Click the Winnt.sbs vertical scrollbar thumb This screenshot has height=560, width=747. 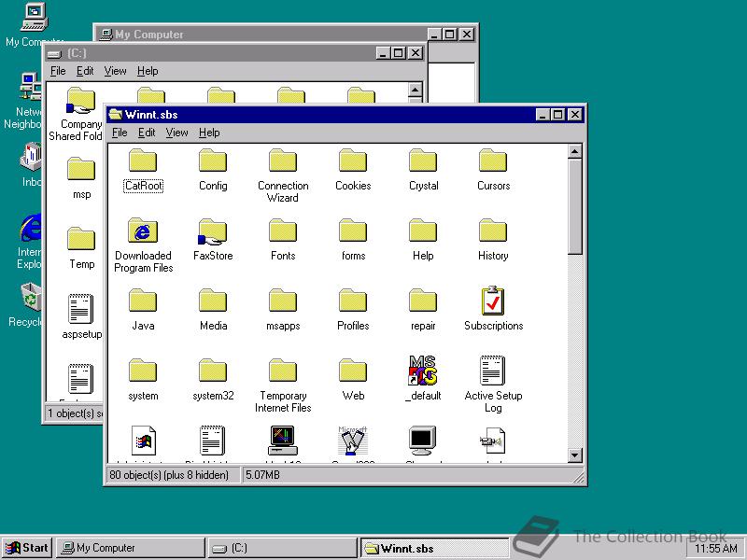point(574,206)
